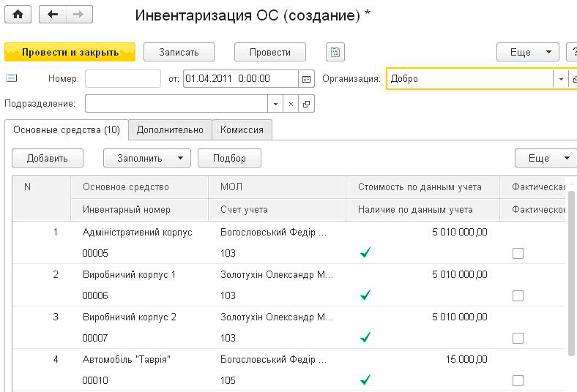
Task: Switch to the Основные средства (10) tab
Action: click(x=67, y=129)
